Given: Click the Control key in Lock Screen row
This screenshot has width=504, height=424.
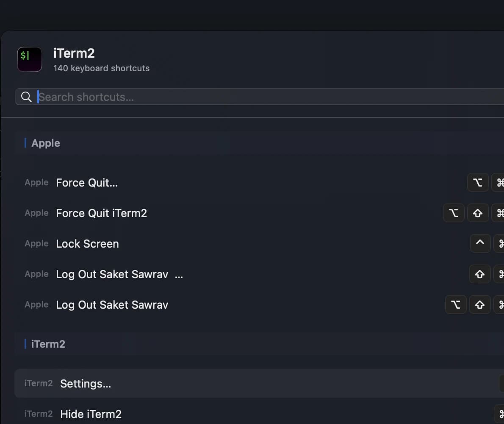Looking at the screenshot, I should 480,244.
